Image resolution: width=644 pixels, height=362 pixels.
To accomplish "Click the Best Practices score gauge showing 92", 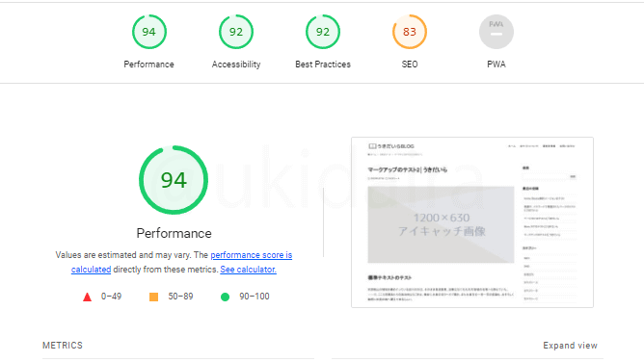I will (x=323, y=32).
